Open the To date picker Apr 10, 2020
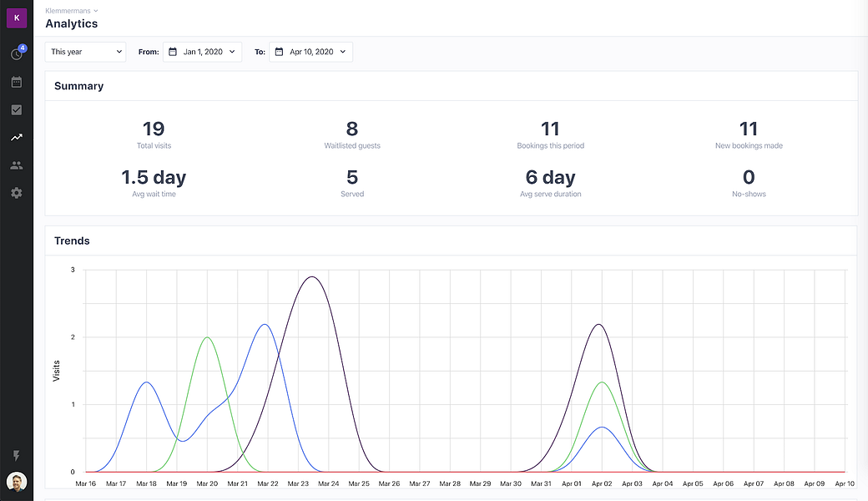The width and height of the screenshot is (868, 501). pyautogui.click(x=310, y=52)
